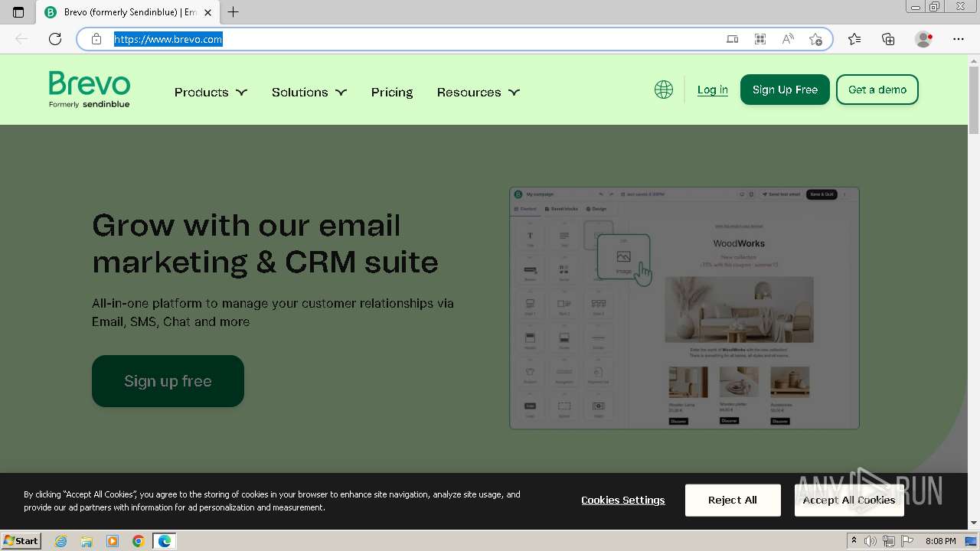
Task: Reject all cookies
Action: (733, 500)
